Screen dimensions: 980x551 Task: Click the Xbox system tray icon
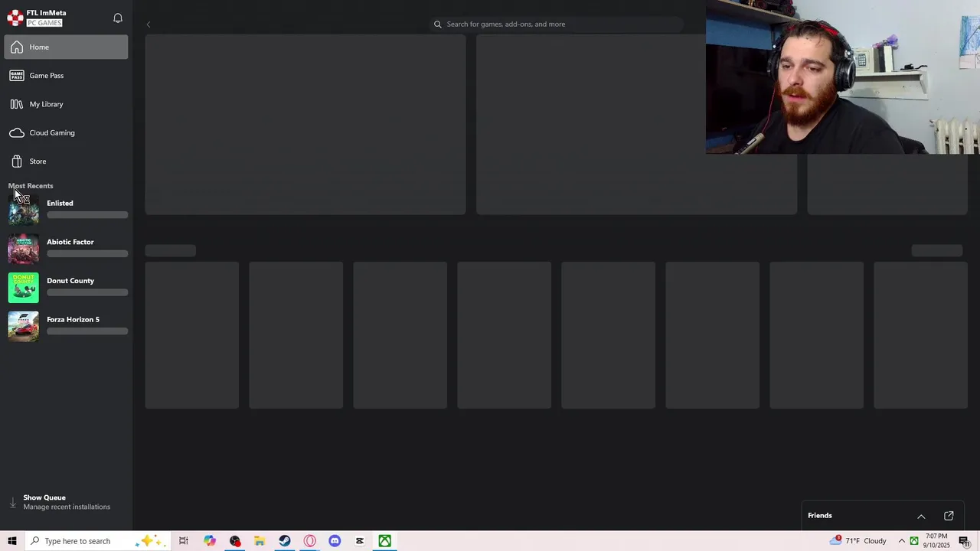coord(914,541)
